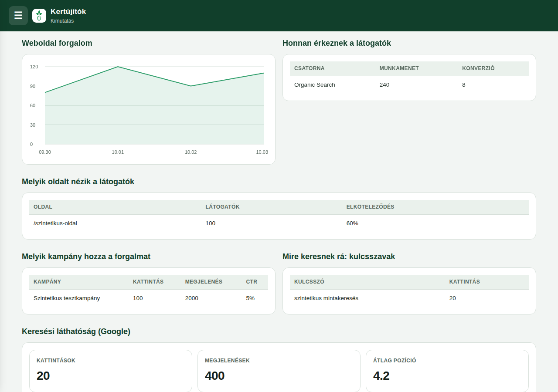Select the Organic Search row
The height and width of the screenshot is (392, 558).
click(x=409, y=85)
